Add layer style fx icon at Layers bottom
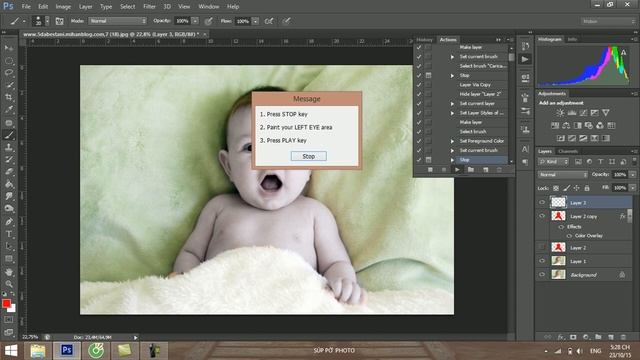 [x=561, y=337]
